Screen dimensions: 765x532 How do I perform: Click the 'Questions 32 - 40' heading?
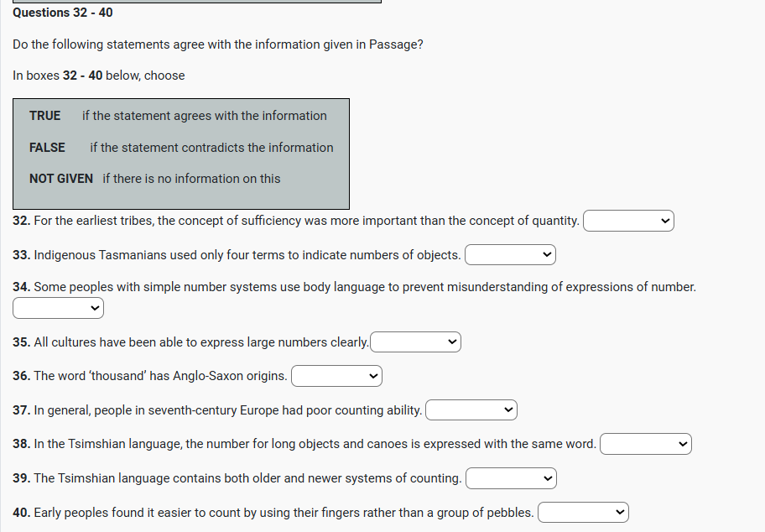(x=63, y=13)
